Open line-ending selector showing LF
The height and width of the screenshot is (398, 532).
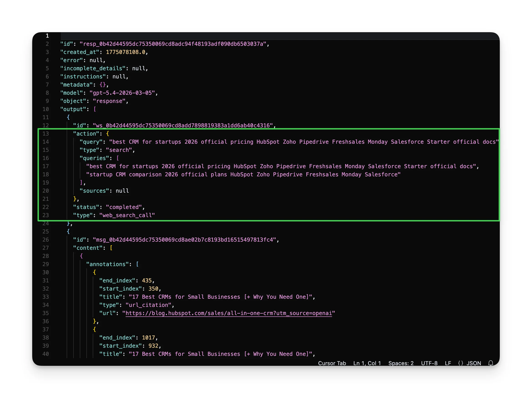point(448,363)
